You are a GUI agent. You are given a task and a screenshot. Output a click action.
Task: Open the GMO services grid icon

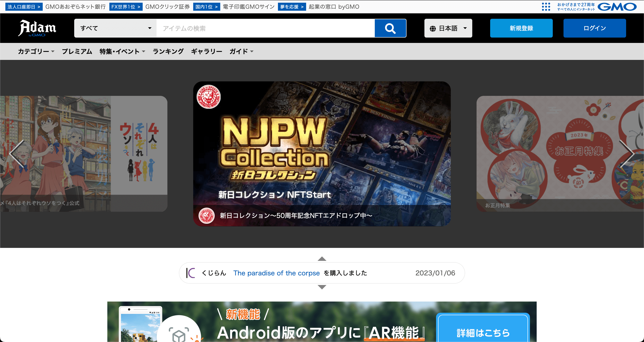click(546, 7)
